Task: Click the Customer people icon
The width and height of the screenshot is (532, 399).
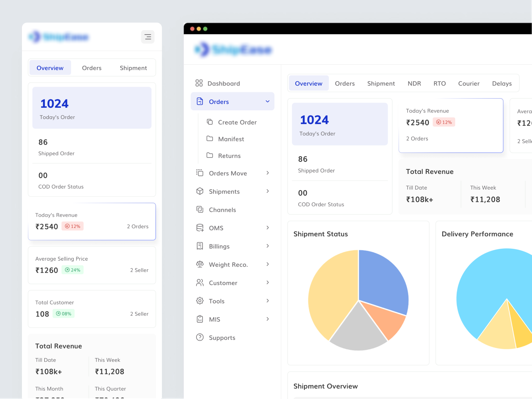Action: tap(199, 282)
